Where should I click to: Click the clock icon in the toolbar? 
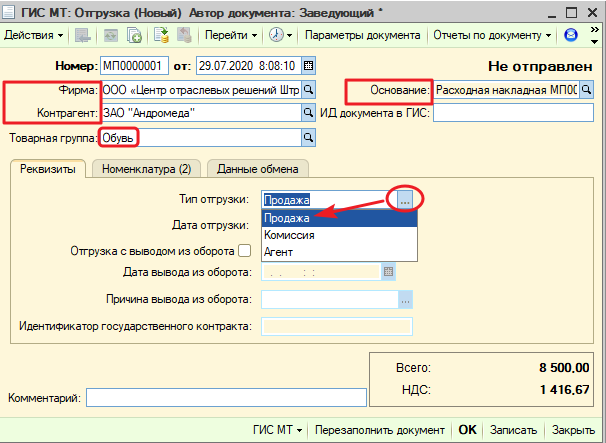[276, 35]
